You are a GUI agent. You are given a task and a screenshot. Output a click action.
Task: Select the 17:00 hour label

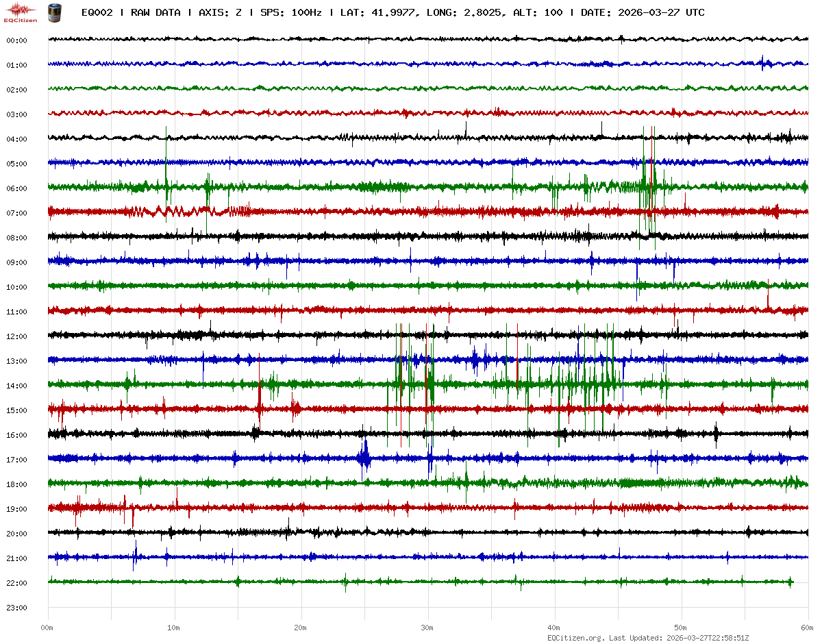pyautogui.click(x=16, y=460)
